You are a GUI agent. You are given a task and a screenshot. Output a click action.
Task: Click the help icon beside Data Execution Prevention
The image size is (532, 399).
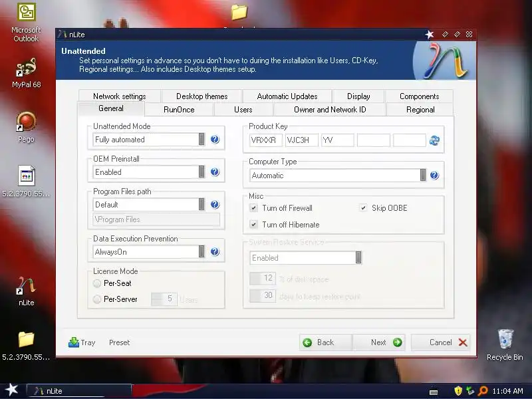coord(215,252)
